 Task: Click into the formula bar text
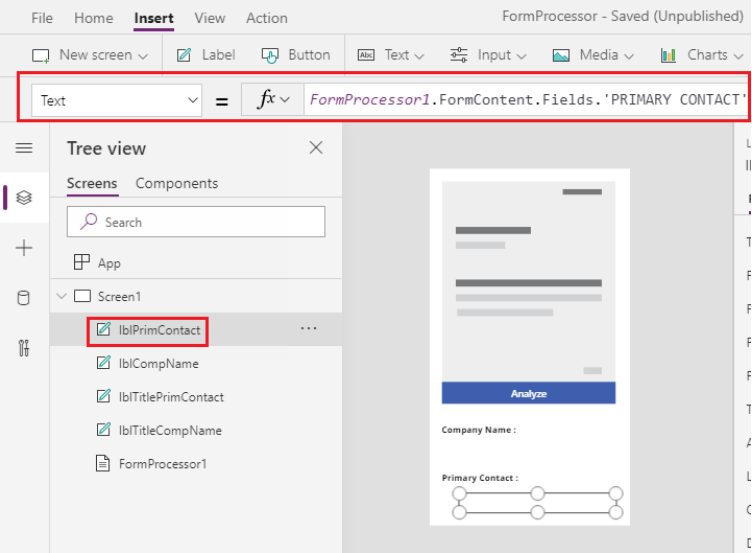click(526, 100)
